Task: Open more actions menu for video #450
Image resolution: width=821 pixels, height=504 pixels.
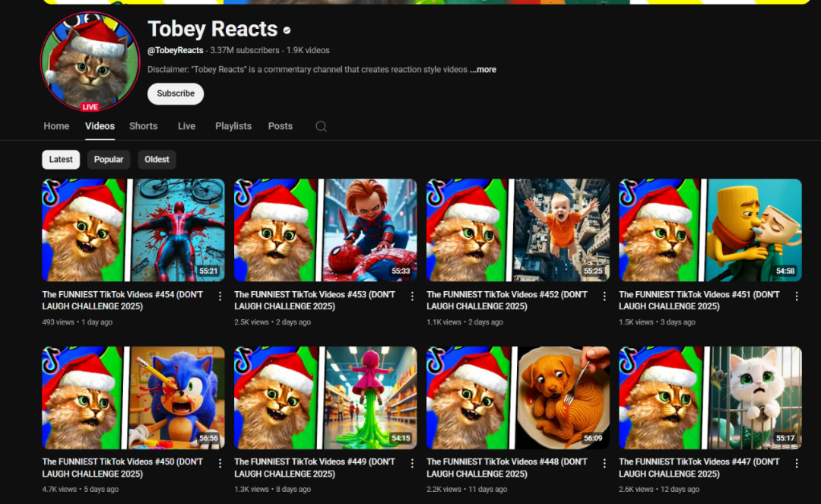Action: (220, 463)
